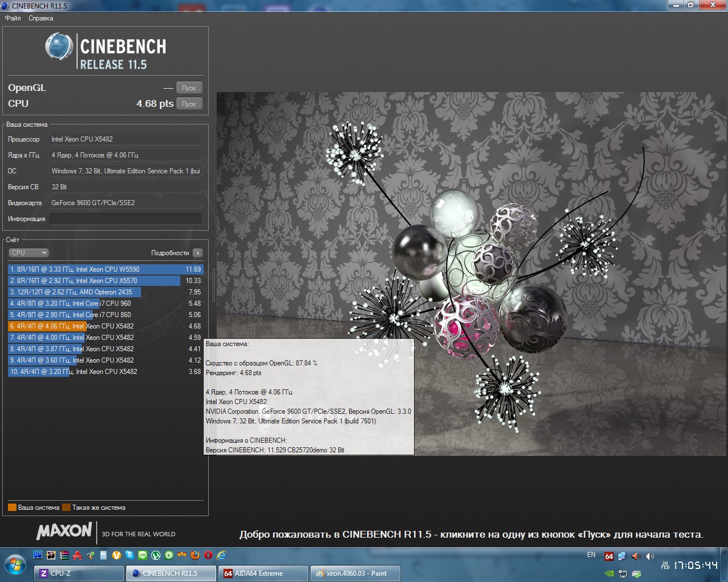The height and width of the screenshot is (582, 728).
Task: Select ranking row 8 at 3.87 ГГц
Action: [x=105, y=349]
